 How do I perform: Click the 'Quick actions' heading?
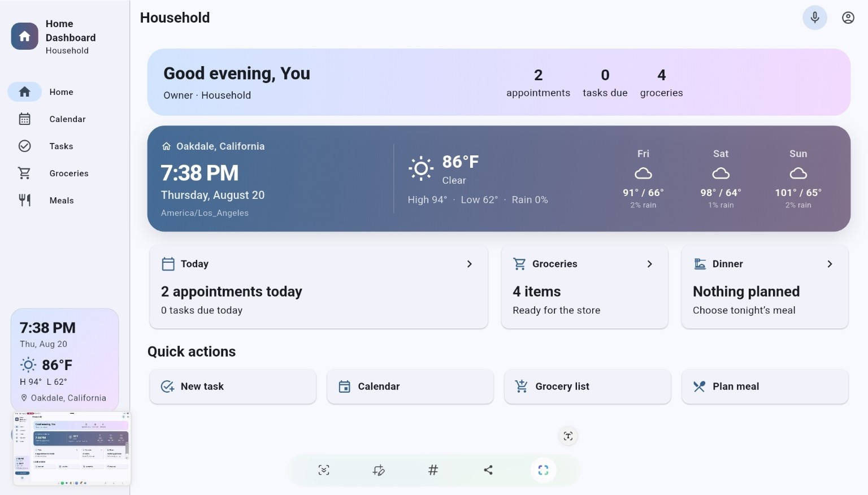(x=192, y=351)
